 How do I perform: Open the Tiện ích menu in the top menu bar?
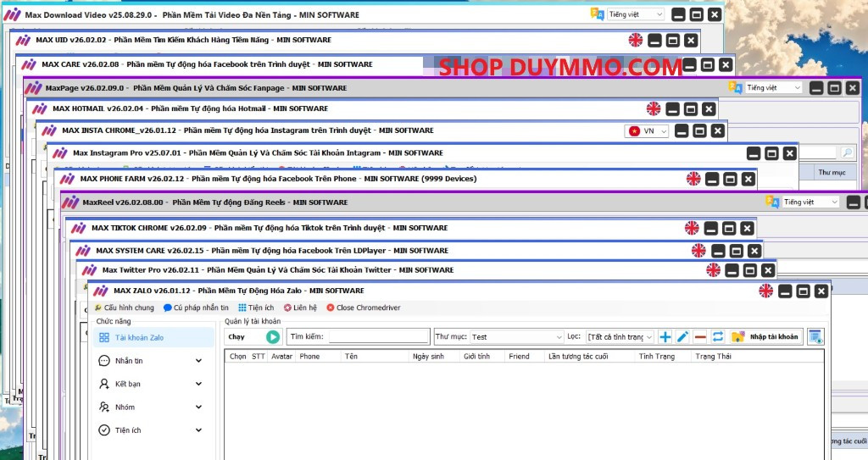click(256, 308)
